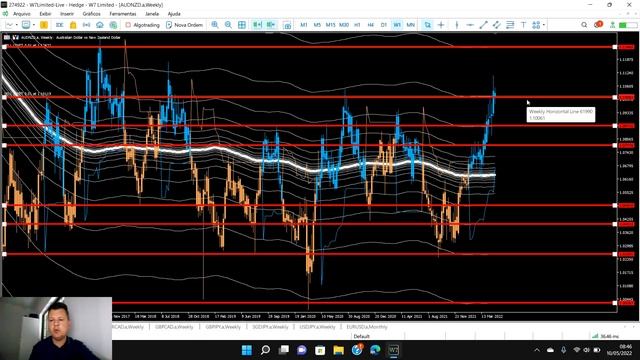Select the M15 timeframe
The image size is (640, 360).
click(x=330, y=25)
